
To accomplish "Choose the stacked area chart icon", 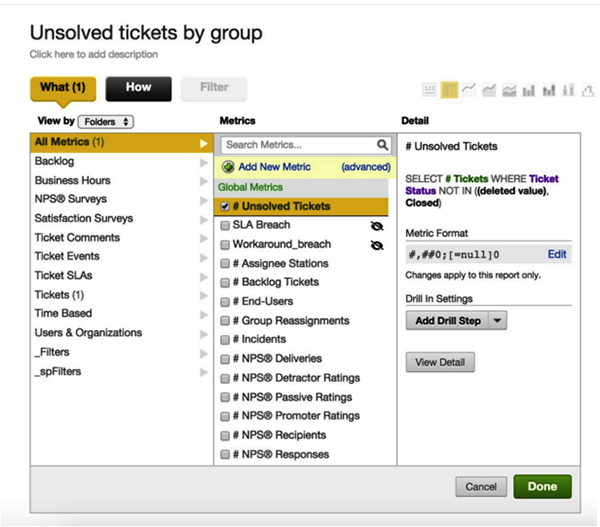I will (x=509, y=91).
